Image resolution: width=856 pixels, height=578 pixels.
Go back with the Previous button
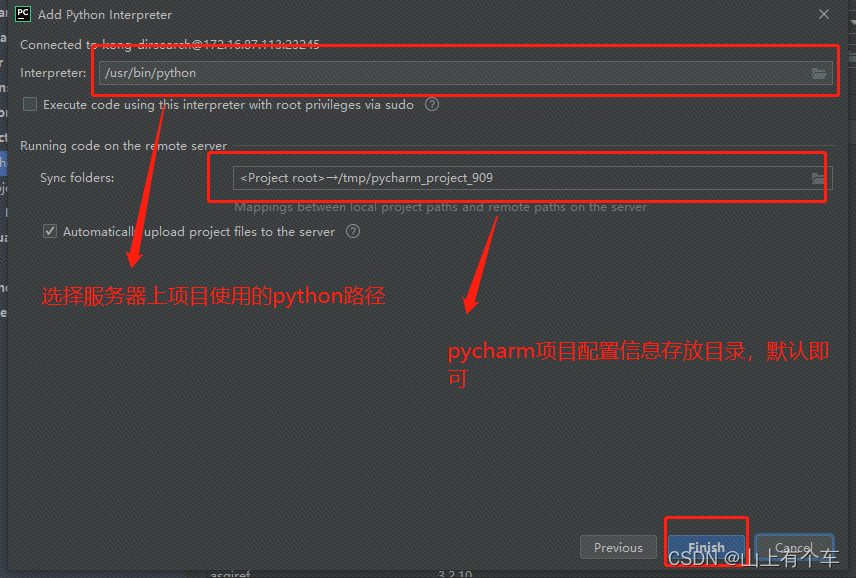[x=618, y=547]
